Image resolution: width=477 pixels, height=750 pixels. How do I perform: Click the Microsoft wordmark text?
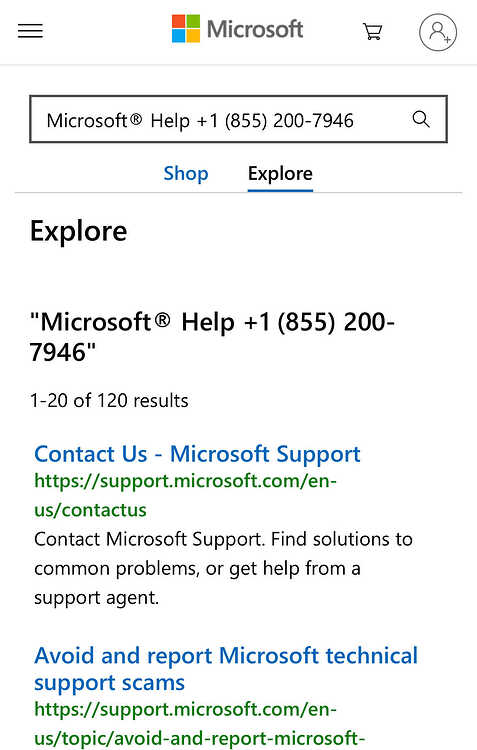255,29
